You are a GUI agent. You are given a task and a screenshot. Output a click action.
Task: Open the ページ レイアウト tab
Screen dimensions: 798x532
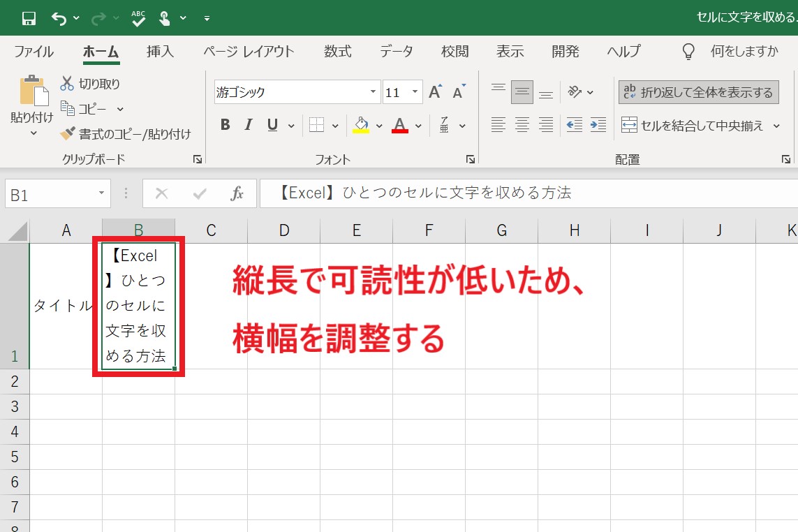click(249, 51)
